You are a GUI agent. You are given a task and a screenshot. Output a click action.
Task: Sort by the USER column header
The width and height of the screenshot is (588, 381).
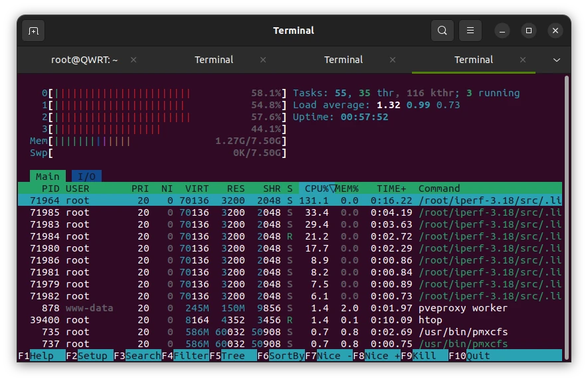[78, 189]
